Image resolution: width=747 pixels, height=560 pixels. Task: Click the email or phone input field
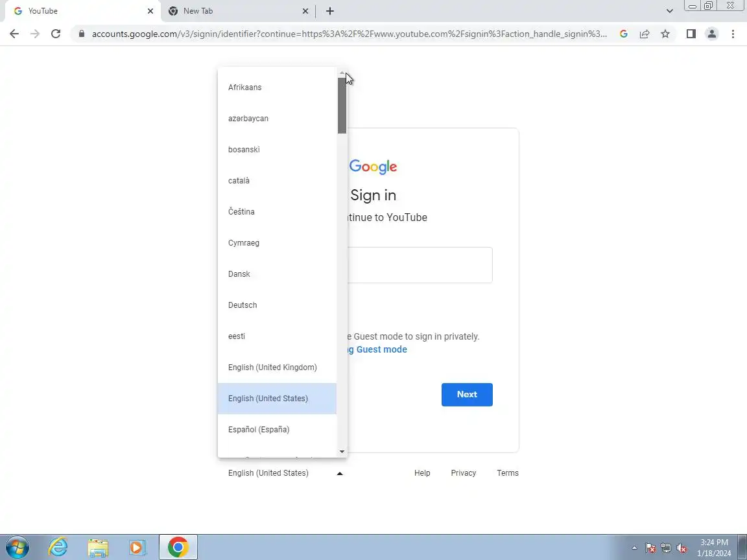pyautogui.click(x=420, y=265)
